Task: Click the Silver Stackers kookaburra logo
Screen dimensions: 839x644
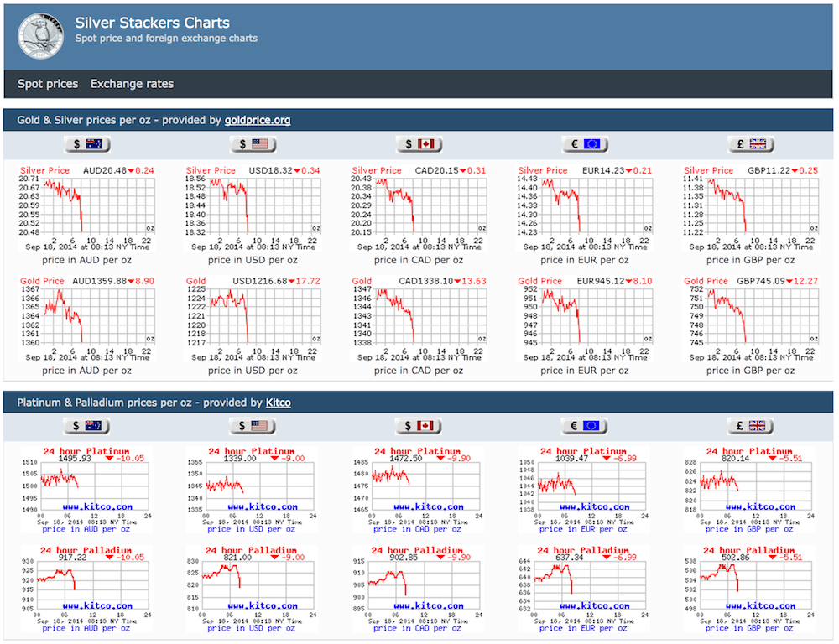Action: [x=40, y=34]
